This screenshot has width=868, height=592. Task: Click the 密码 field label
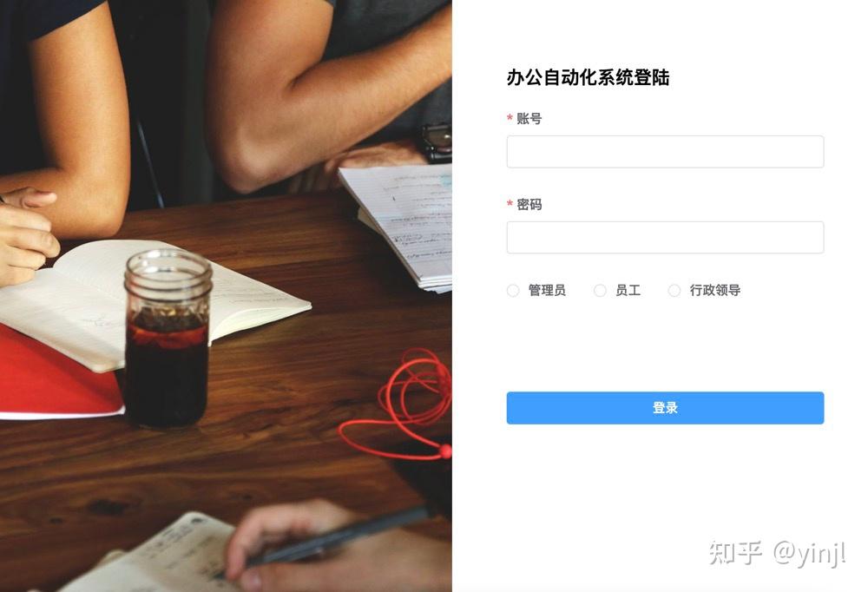coord(529,204)
